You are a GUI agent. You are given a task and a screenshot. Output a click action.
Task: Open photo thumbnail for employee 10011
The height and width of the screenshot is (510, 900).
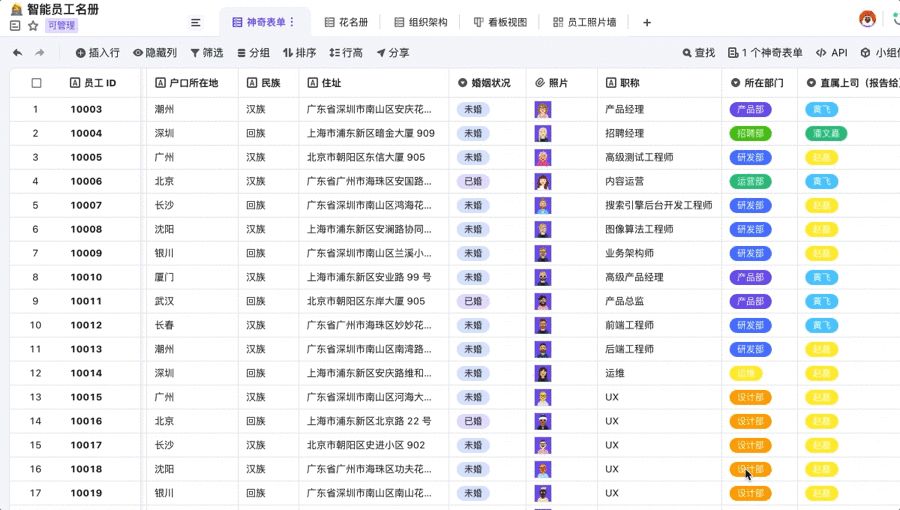542,302
